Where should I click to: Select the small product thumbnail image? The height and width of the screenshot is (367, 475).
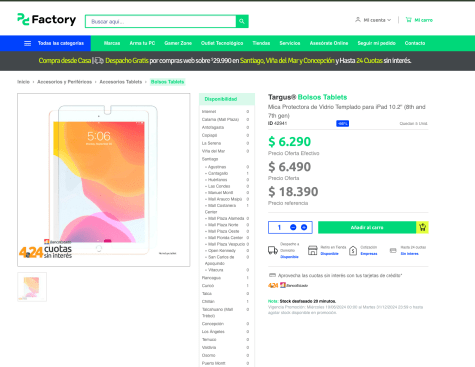32,287
